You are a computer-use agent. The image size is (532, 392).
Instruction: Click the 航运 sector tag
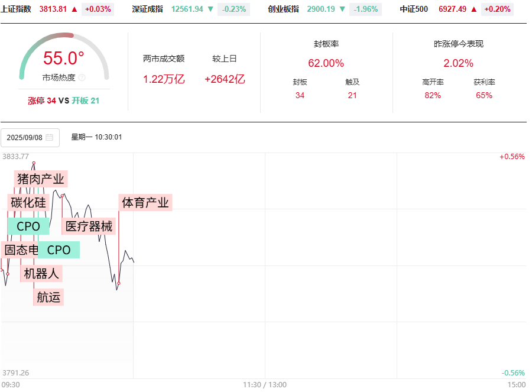point(48,297)
